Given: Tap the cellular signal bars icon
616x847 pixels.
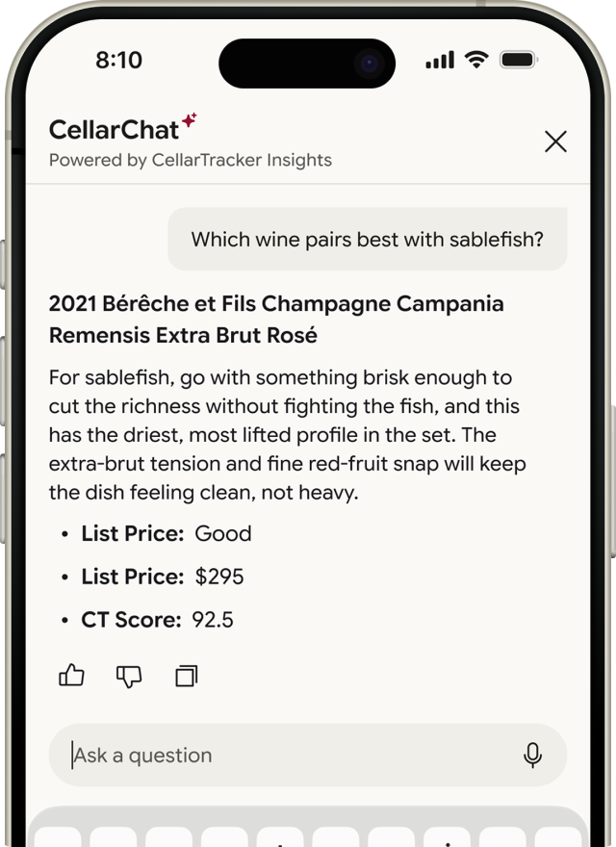Looking at the screenshot, I should click(x=440, y=60).
